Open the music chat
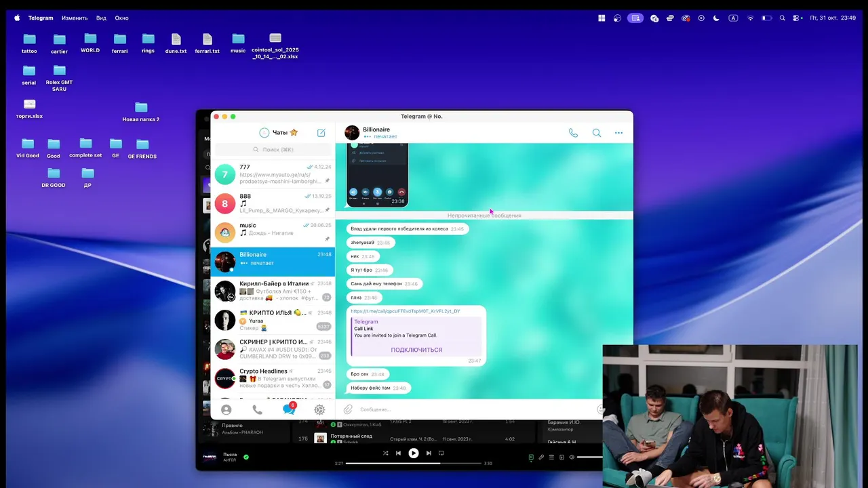 (x=273, y=232)
